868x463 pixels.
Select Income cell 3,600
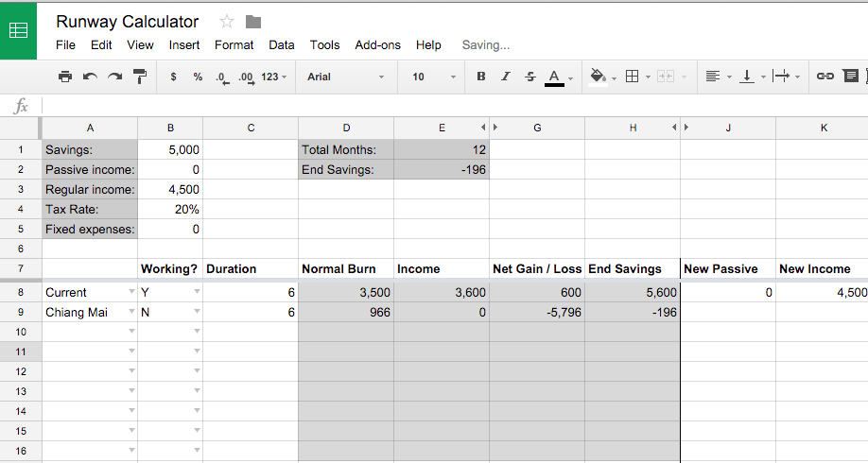(x=442, y=292)
